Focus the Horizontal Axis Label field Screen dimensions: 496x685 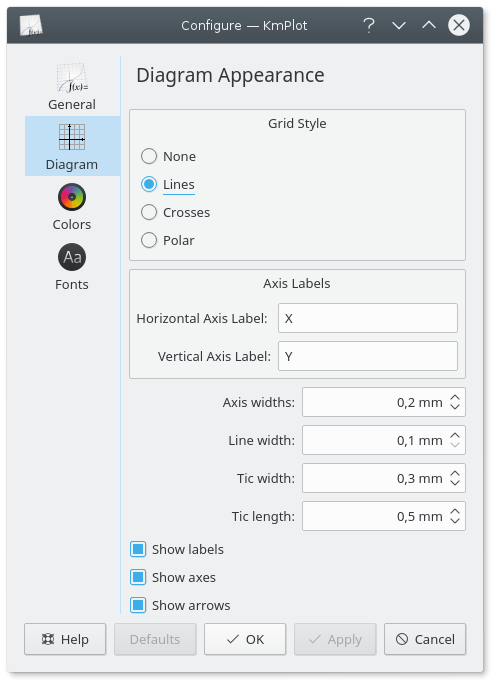click(x=368, y=318)
